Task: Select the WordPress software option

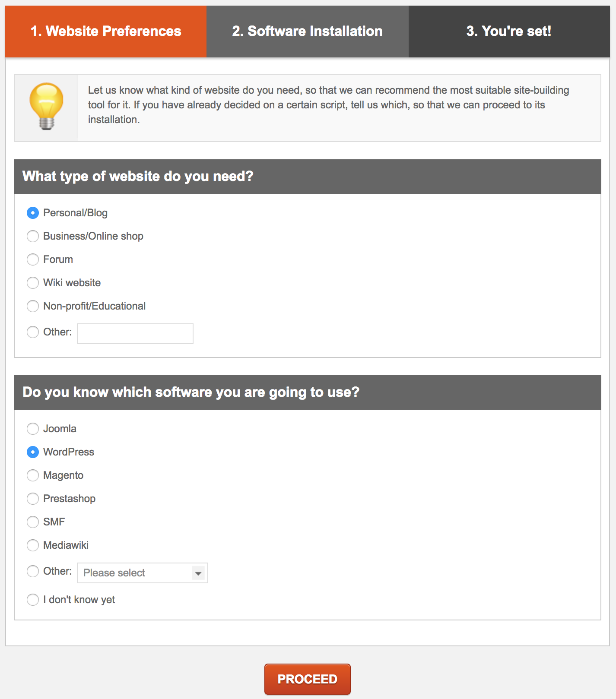Action: click(x=33, y=452)
